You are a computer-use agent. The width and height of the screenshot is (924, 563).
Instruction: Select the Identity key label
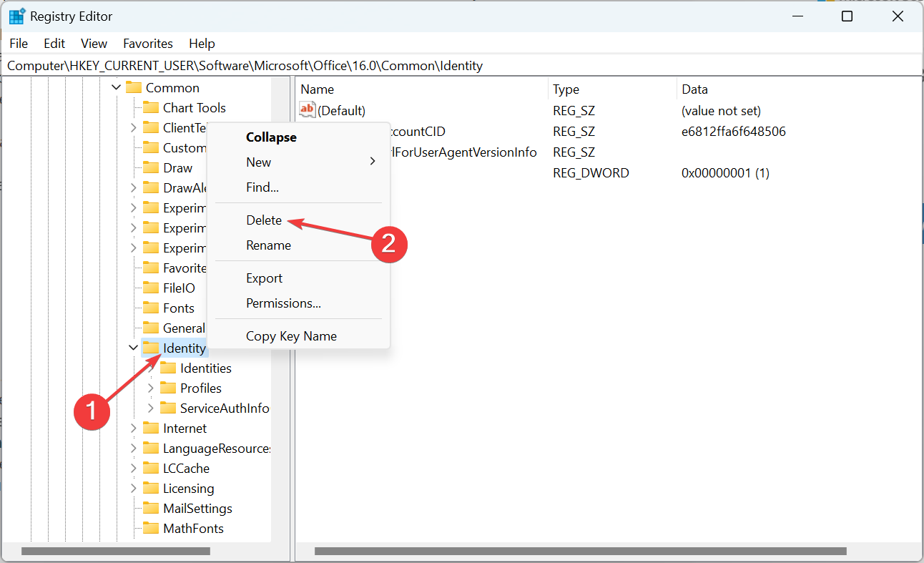(185, 348)
